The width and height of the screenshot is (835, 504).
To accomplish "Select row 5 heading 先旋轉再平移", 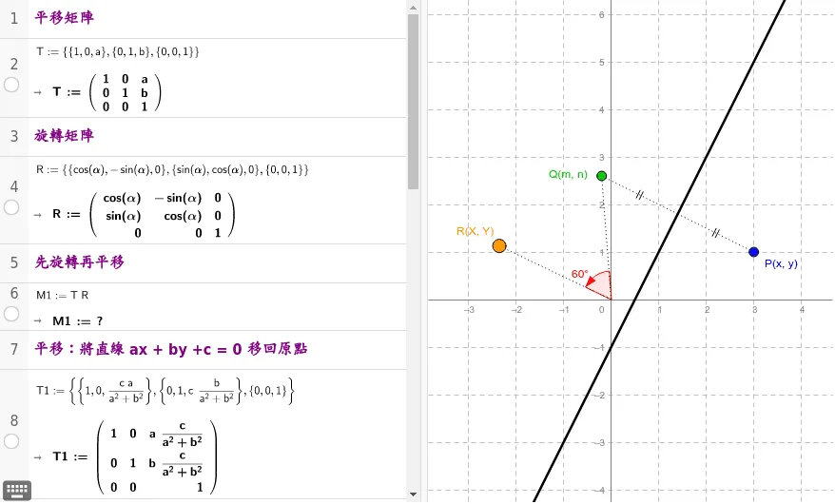I will [x=79, y=262].
